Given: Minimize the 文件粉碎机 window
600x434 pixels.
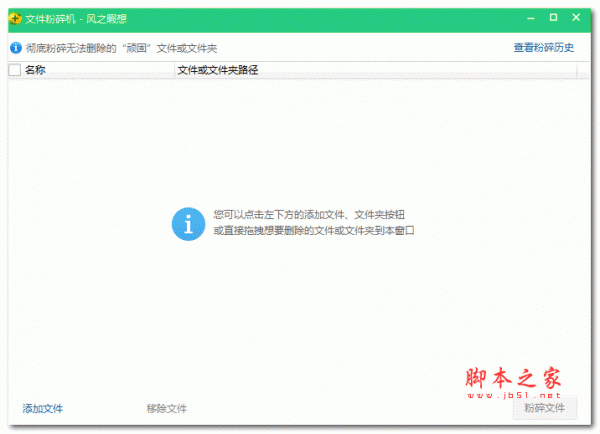Looking at the screenshot, I should coord(530,18).
